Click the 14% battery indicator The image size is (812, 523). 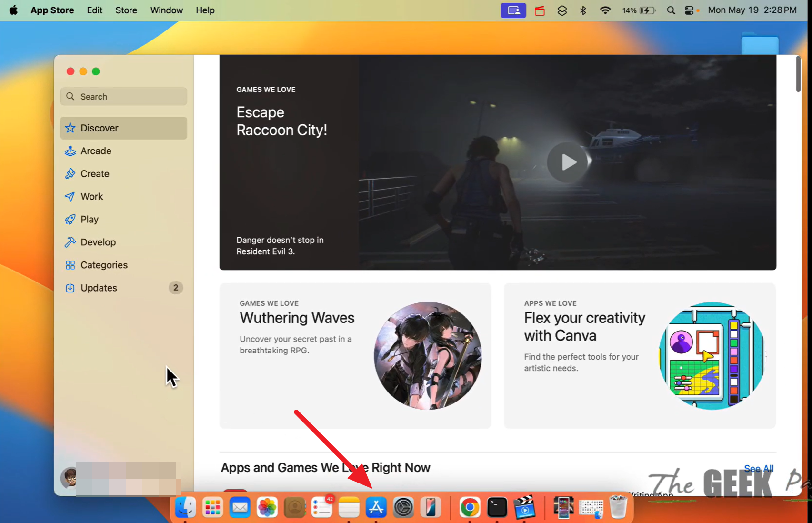point(639,10)
